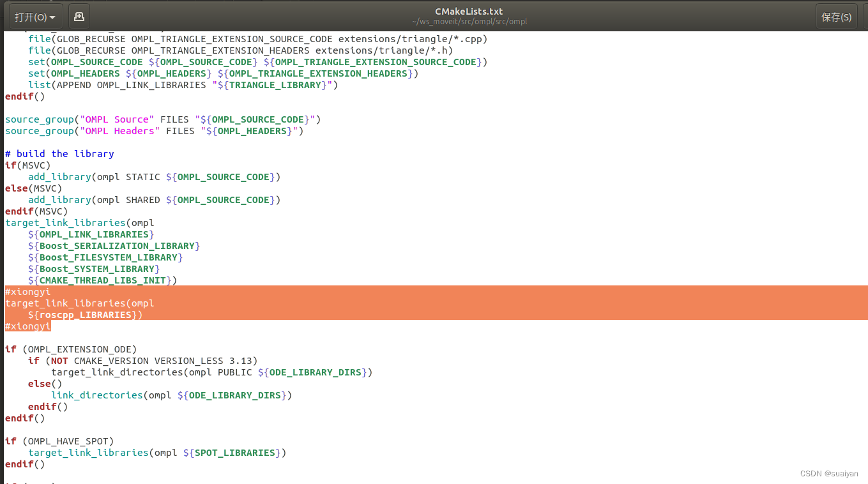Click the ${Boost_FILESYSTEM_LIBRARY} text

pos(105,257)
